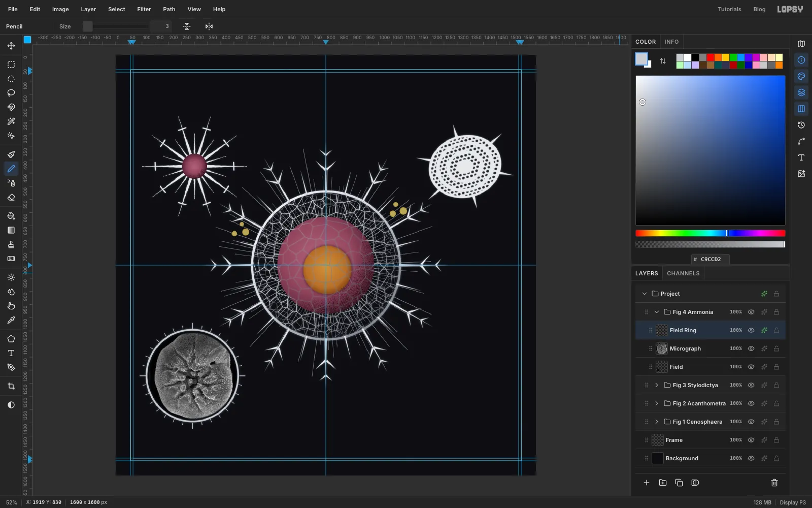Select the Clone stamp tool

11,244
